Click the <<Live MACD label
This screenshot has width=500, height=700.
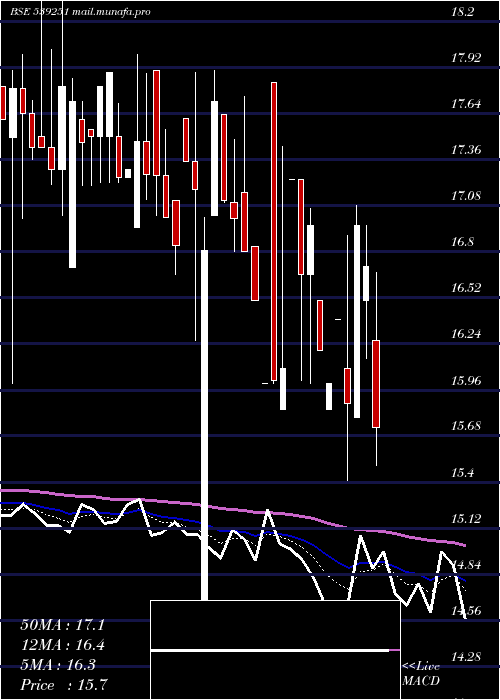(421, 673)
